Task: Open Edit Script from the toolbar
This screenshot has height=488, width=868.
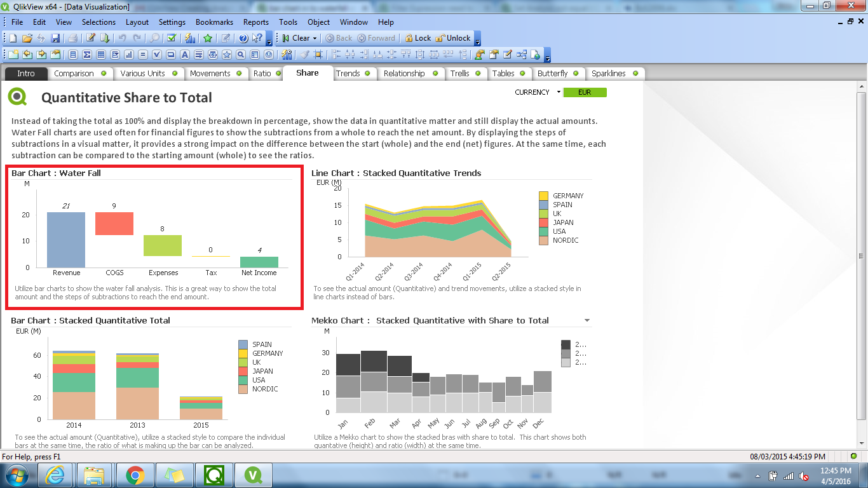Action: click(x=91, y=37)
